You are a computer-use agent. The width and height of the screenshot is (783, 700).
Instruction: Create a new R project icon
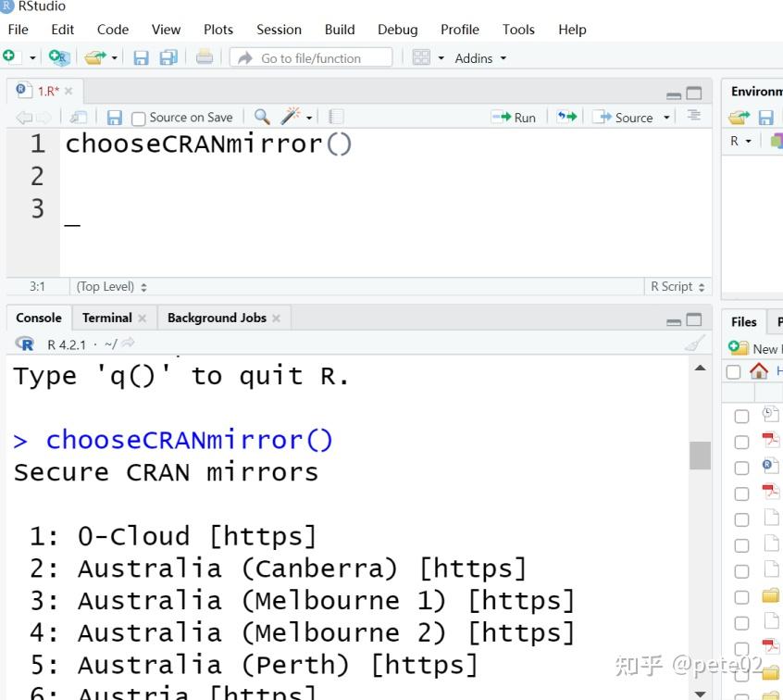coord(59,57)
